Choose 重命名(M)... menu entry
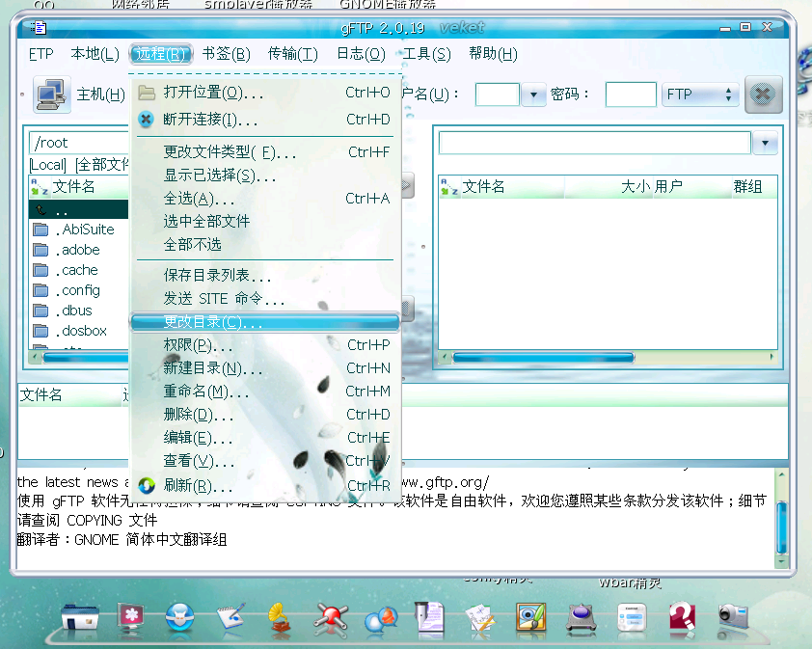 [x=264, y=392]
